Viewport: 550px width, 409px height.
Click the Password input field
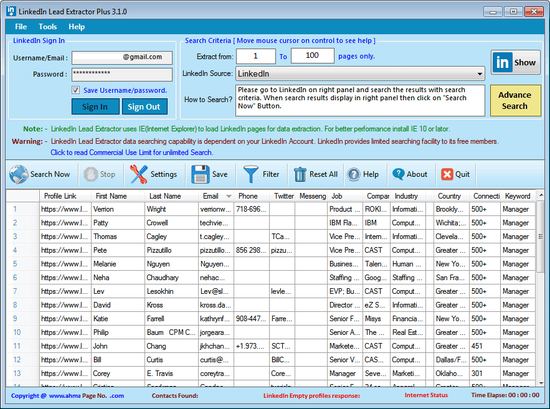click(122, 74)
